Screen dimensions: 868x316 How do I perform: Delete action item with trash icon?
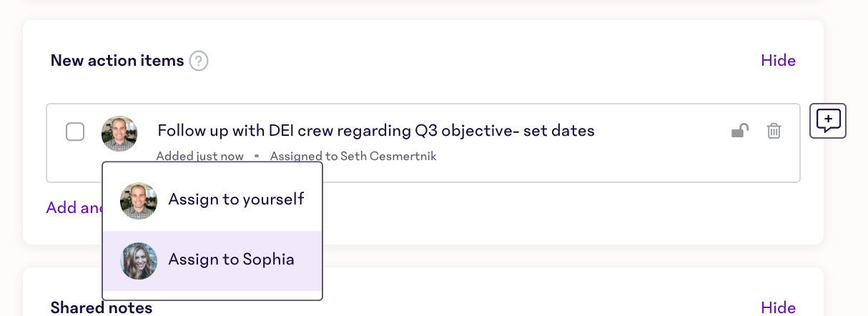[774, 131]
